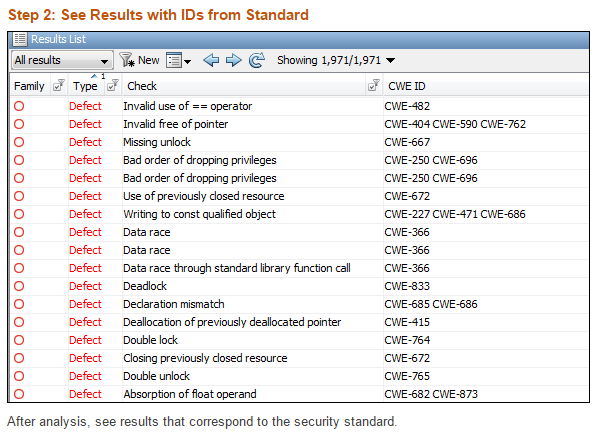The width and height of the screenshot is (599, 434).
Task: Select red circle for Deadlock row
Action: tap(19, 286)
